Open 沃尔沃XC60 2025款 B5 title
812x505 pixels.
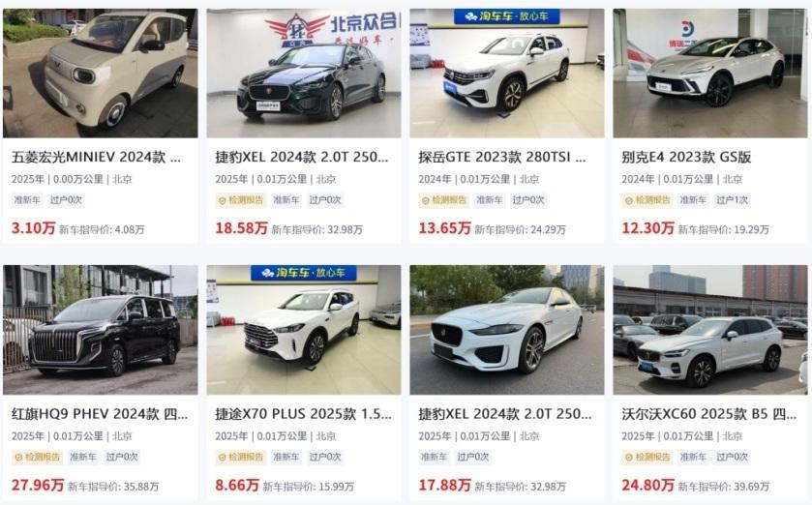tap(709, 414)
